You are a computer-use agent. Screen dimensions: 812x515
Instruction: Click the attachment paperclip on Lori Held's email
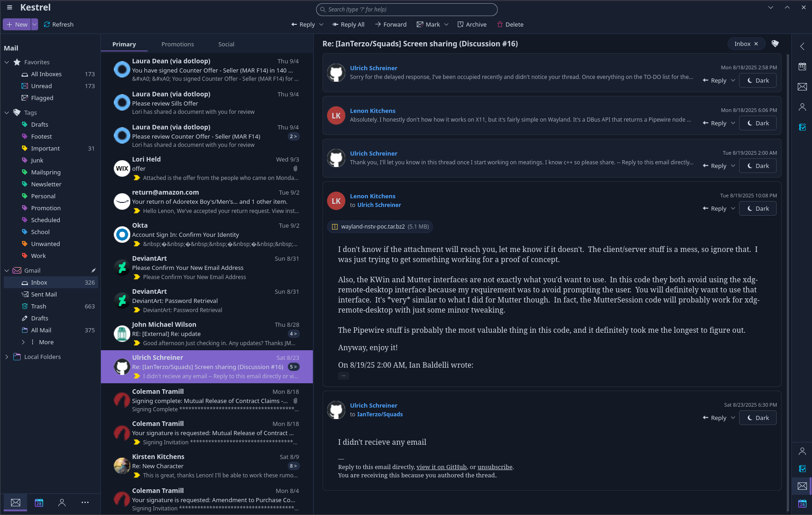point(295,168)
